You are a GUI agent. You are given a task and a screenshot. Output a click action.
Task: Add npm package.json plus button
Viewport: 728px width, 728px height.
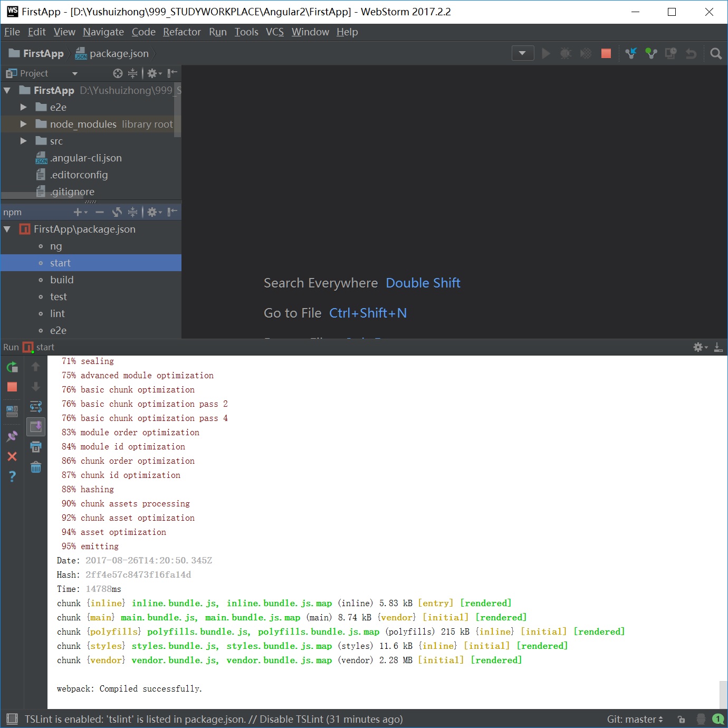point(80,212)
